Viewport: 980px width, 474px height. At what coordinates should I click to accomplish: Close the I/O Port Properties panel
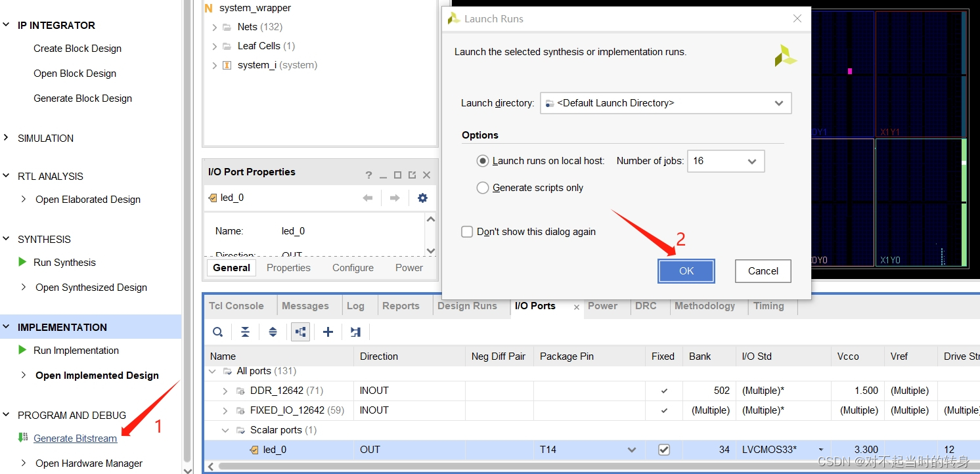(426, 175)
